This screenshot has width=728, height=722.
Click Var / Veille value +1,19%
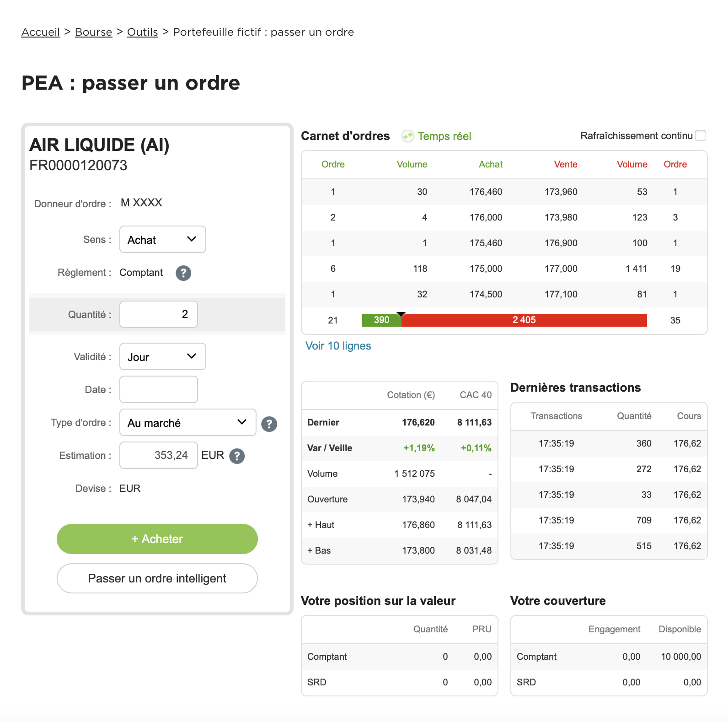[x=419, y=448]
